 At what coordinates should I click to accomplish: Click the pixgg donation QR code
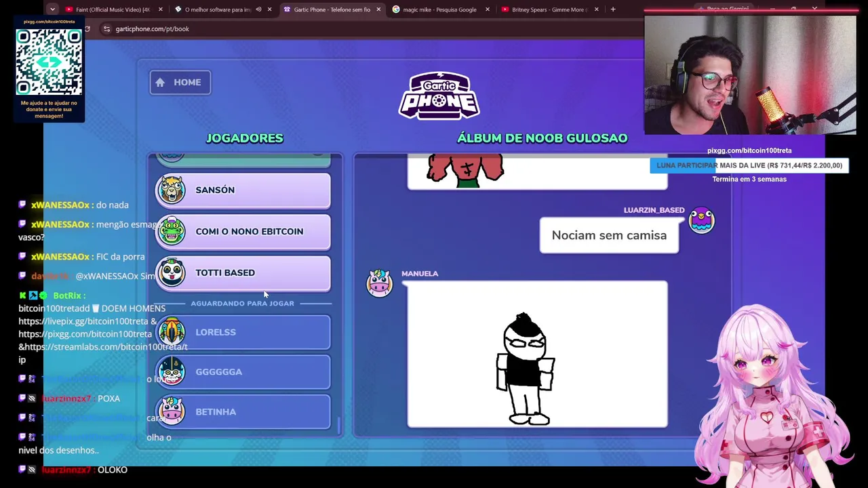click(x=49, y=61)
